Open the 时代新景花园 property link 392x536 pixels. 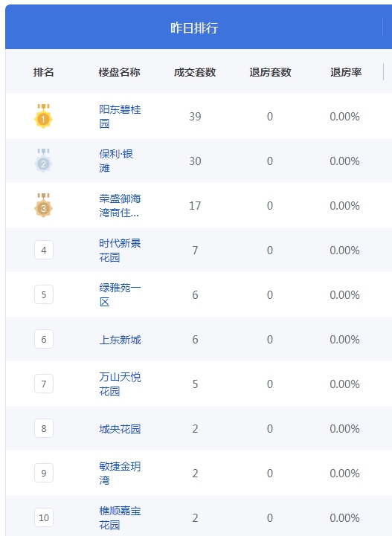click(x=120, y=251)
